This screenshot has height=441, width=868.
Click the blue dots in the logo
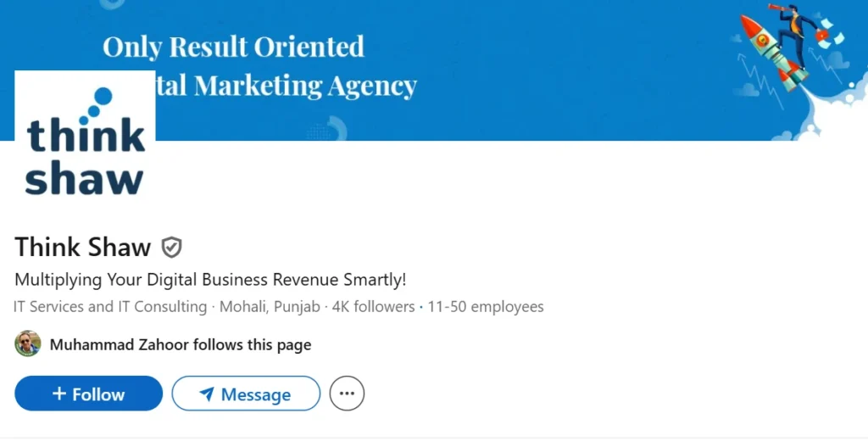pyautogui.click(x=96, y=105)
